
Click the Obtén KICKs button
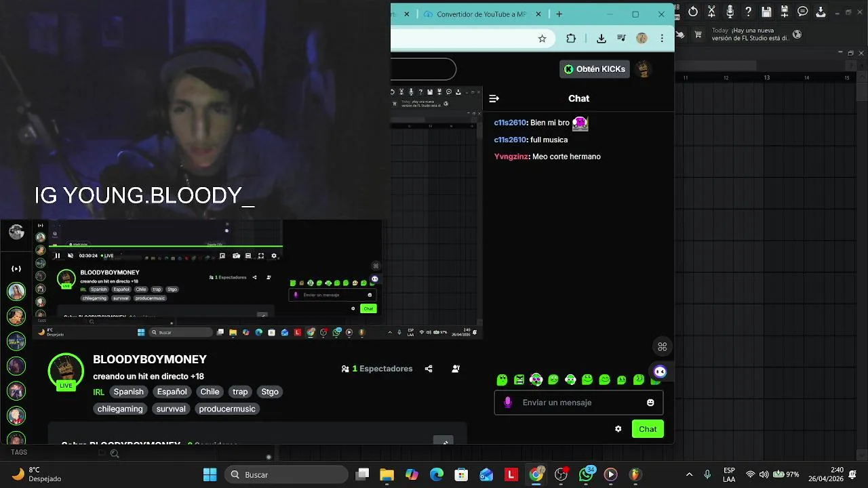tap(595, 69)
